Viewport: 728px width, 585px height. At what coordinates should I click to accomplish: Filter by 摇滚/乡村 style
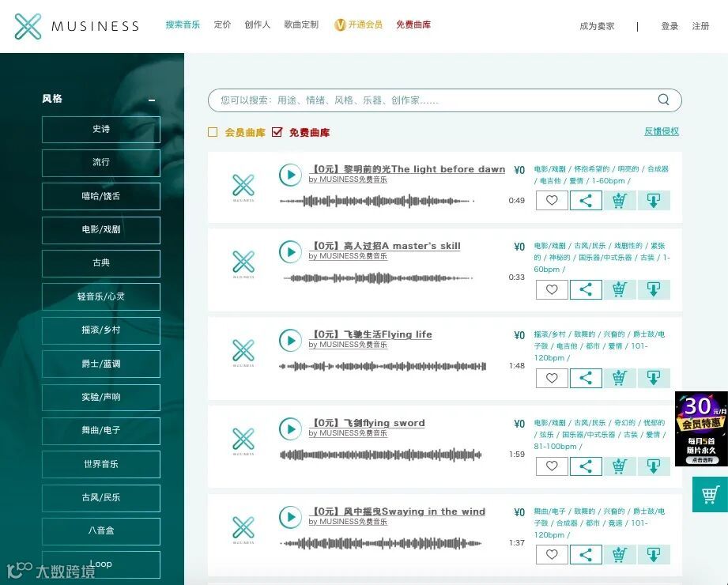point(101,330)
